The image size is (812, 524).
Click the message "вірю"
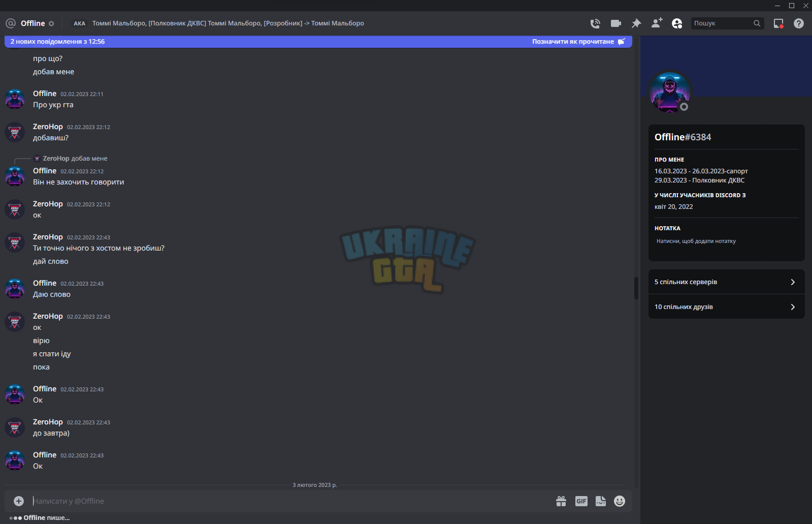(41, 341)
